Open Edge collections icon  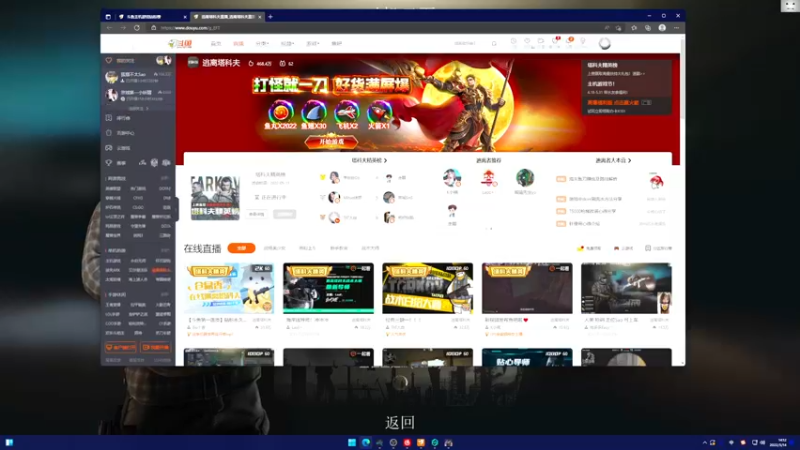(x=648, y=28)
